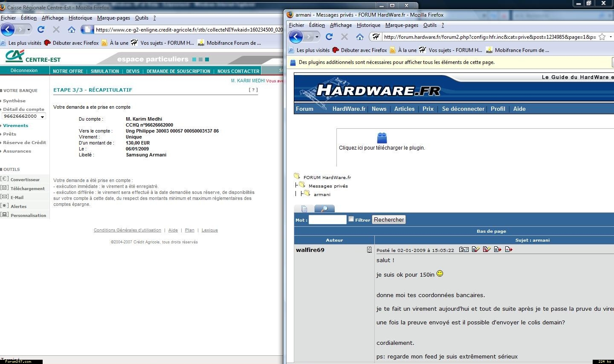Open Virements in the bank sidebar
614x364 pixels.
(15, 125)
